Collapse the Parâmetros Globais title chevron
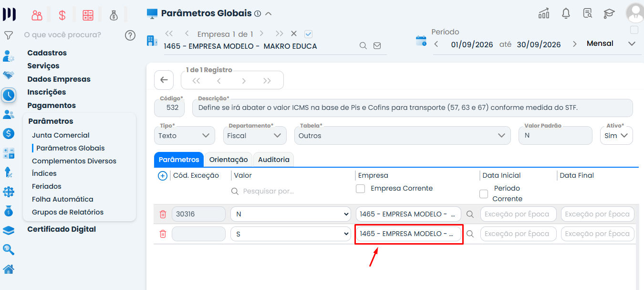 [x=269, y=14]
